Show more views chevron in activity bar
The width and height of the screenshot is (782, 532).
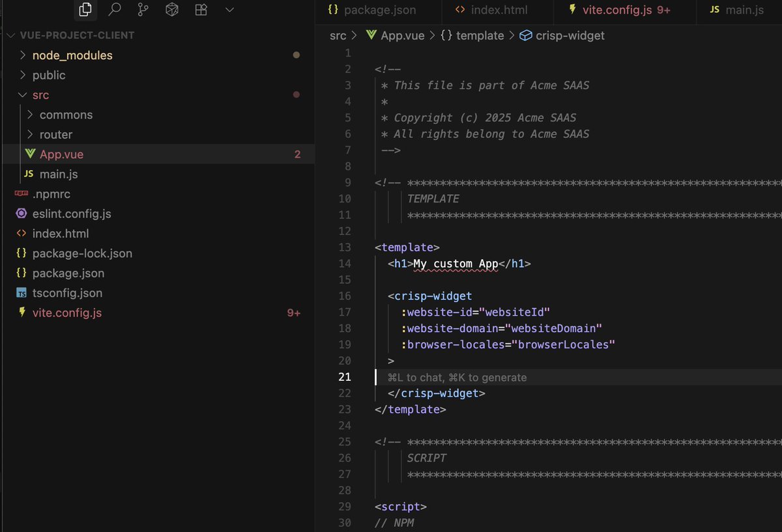point(229,10)
